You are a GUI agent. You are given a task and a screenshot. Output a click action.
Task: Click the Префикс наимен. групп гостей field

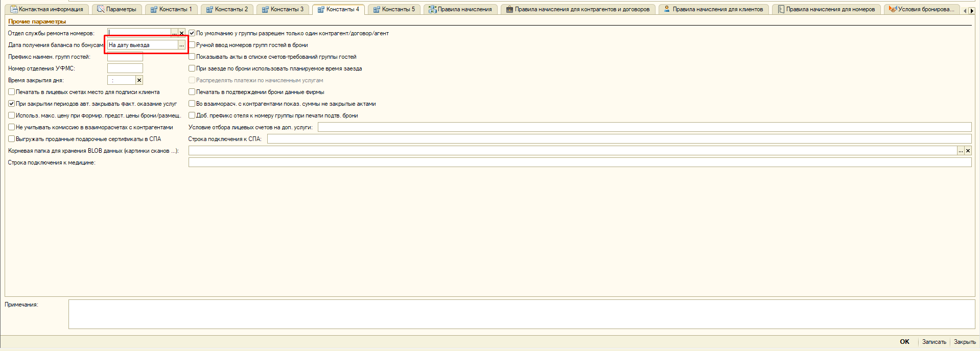(125, 57)
